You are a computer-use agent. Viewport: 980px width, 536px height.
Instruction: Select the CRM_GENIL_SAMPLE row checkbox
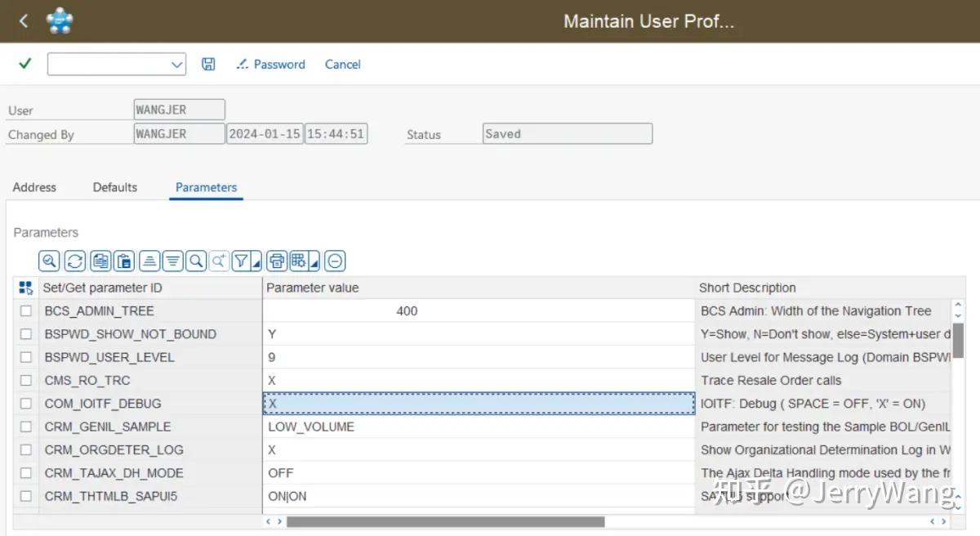tap(26, 427)
